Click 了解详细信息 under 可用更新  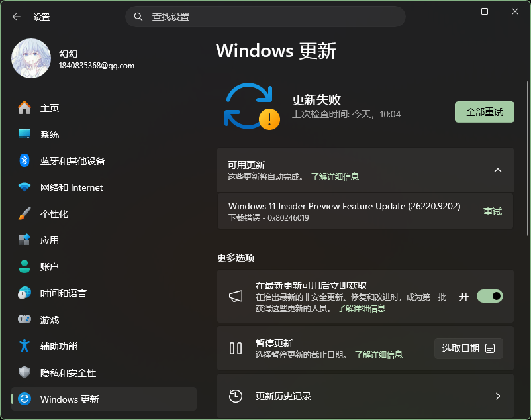[335, 176]
